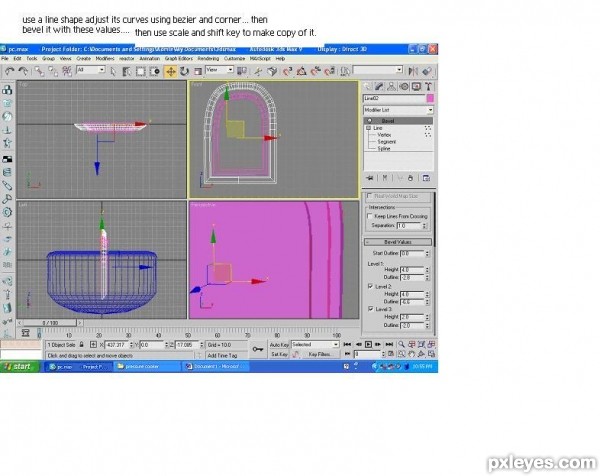Toggle the Set Key button
The image size is (600, 476).
point(279,354)
